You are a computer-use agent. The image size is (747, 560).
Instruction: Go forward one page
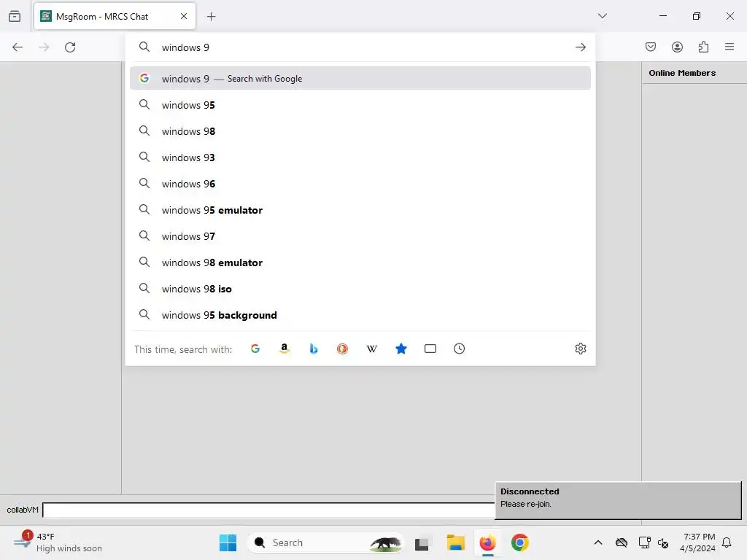[x=44, y=47]
